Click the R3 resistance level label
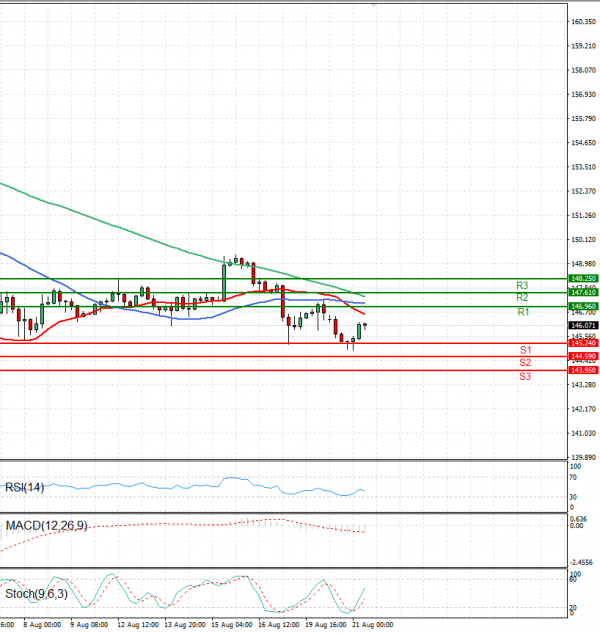Viewport: 600px width, 633px height. point(522,285)
